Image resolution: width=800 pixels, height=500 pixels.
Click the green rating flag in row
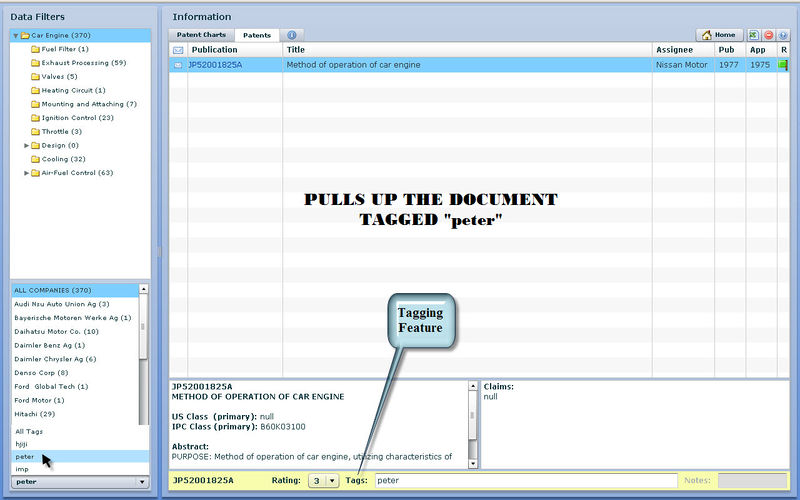pyautogui.click(x=783, y=65)
